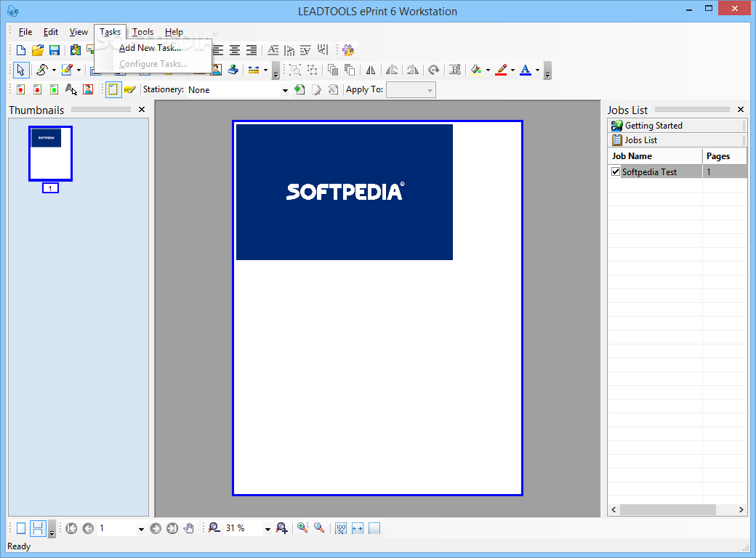Expand the font color dropdown arrow

pyautogui.click(x=538, y=70)
